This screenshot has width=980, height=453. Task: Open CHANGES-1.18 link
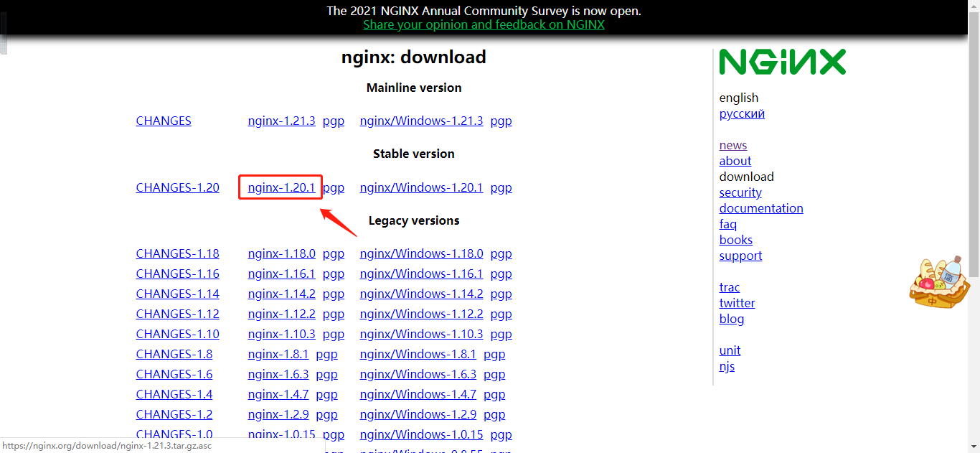pyautogui.click(x=178, y=253)
